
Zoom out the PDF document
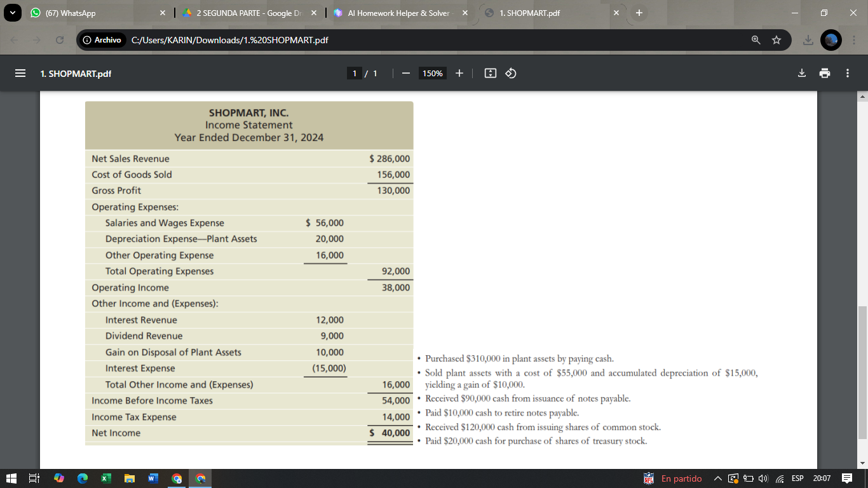pos(405,73)
